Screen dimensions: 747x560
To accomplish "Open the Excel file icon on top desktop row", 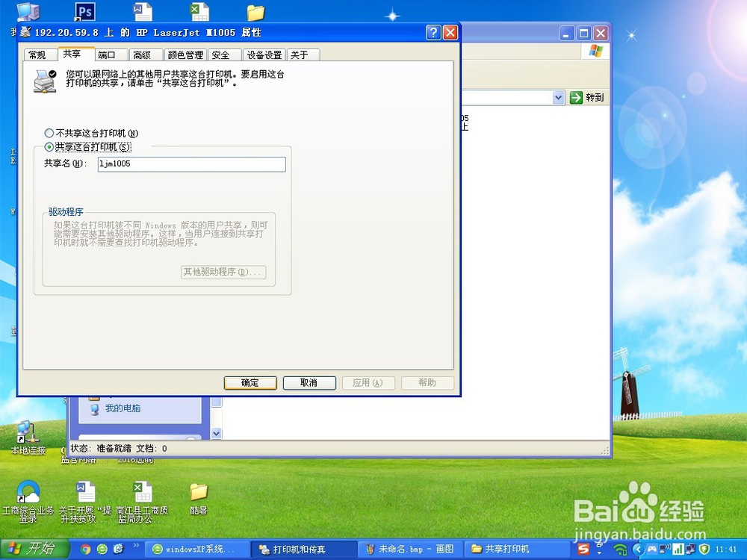I will (199, 11).
